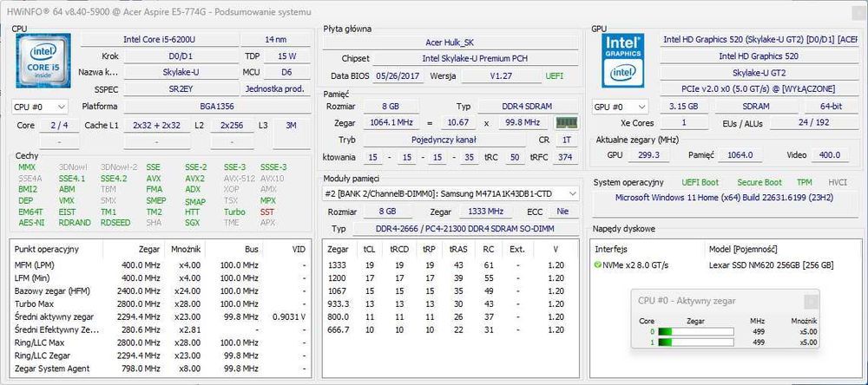Click the AVX2 feature flag
This screenshot has width=868, height=385.
[194, 179]
